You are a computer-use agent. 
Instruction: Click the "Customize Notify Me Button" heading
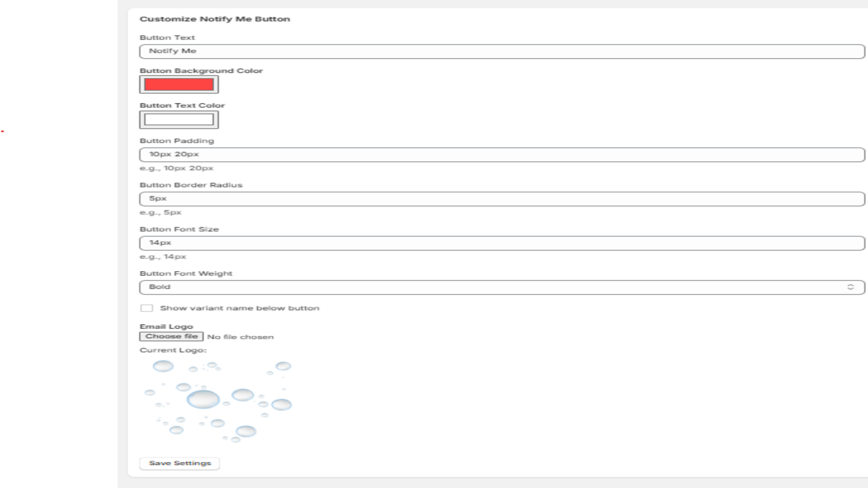pyautogui.click(x=215, y=19)
